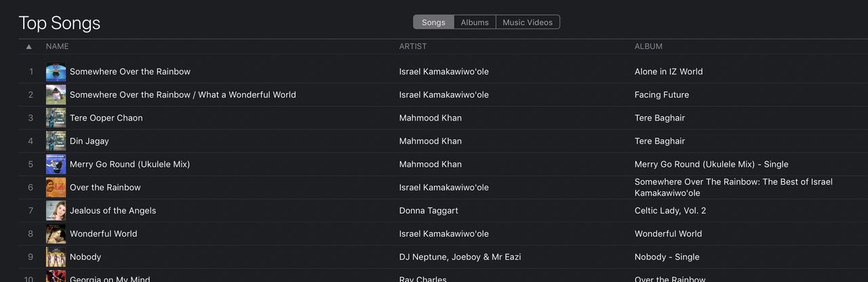868x282 pixels.
Task: Open the Celtic Lady, Vol. 2 album
Action: [x=670, y=211]
